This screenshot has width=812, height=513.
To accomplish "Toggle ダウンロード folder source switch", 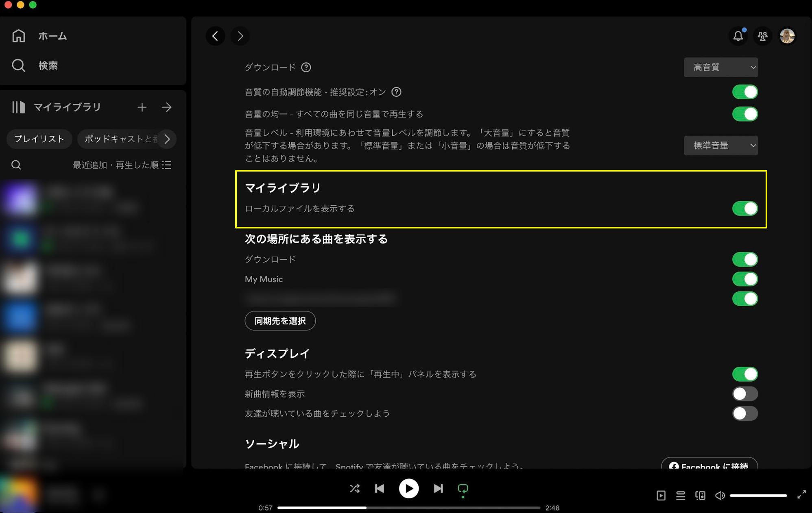I will coord(745,259).
